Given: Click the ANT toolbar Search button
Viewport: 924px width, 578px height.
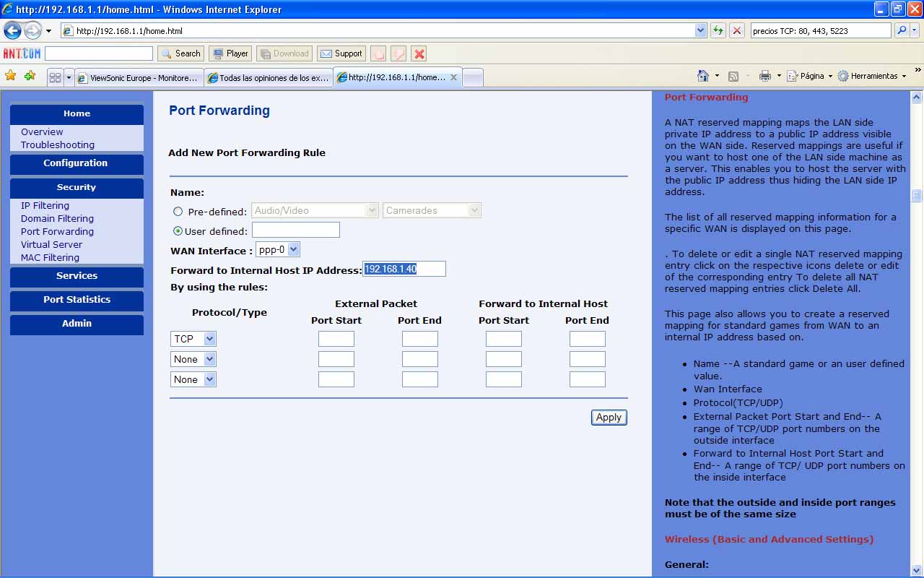Looking at the screenshot, I should [x=180, y=53].
